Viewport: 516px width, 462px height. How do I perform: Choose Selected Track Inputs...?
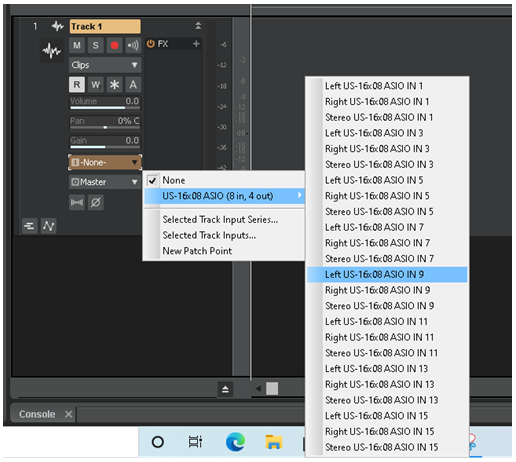click(x=224, y=235)
